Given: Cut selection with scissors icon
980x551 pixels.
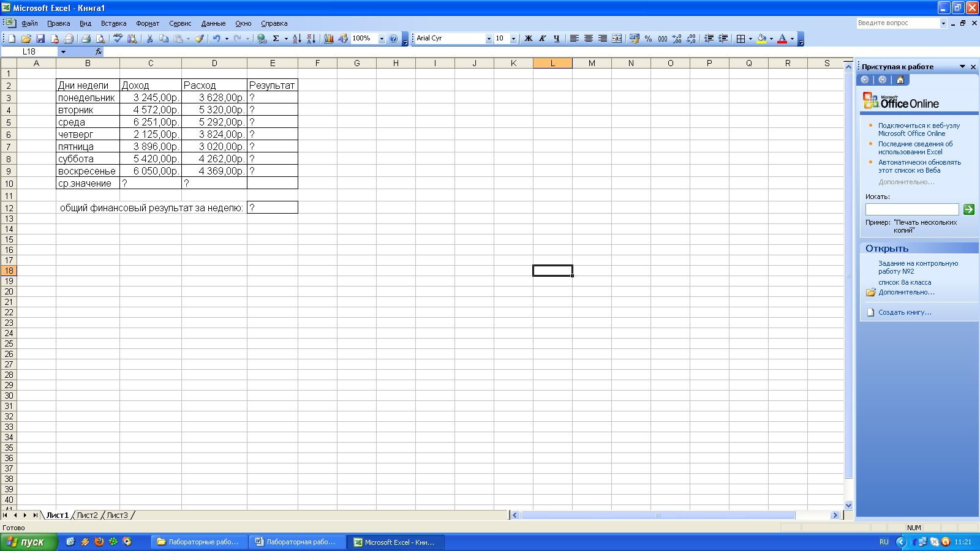Looking at the screenshot, I should (x=149, y=39).
